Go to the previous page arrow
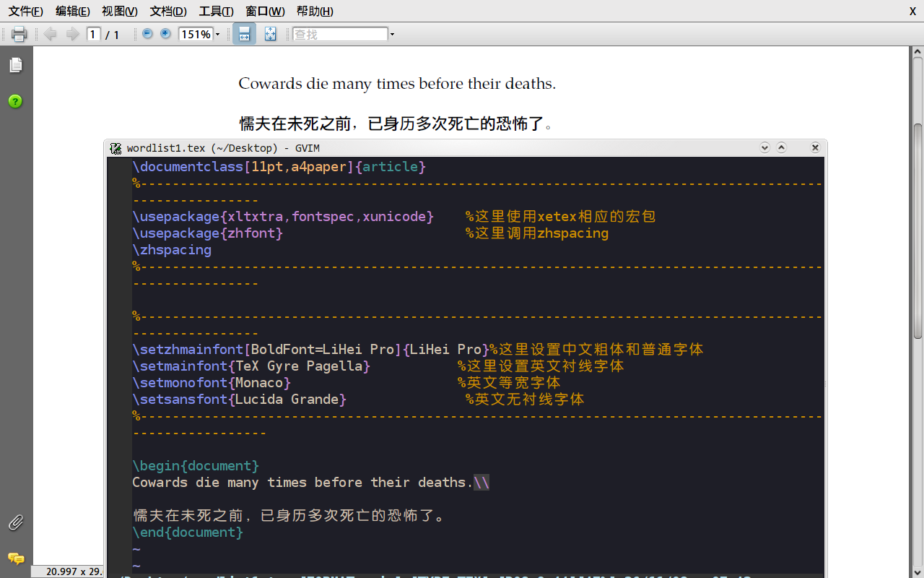The image size is (924, 578). pos(50,34)
